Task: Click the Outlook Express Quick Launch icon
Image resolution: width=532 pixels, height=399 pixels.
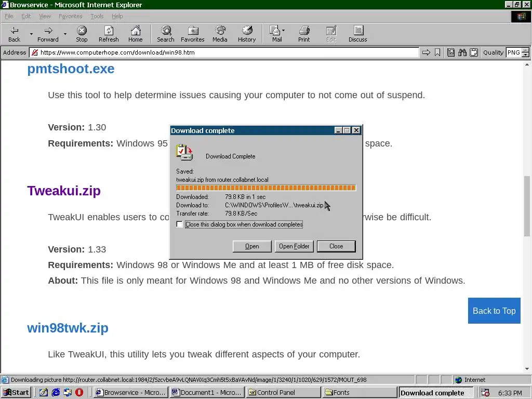Action: click(x=68, y=392)
